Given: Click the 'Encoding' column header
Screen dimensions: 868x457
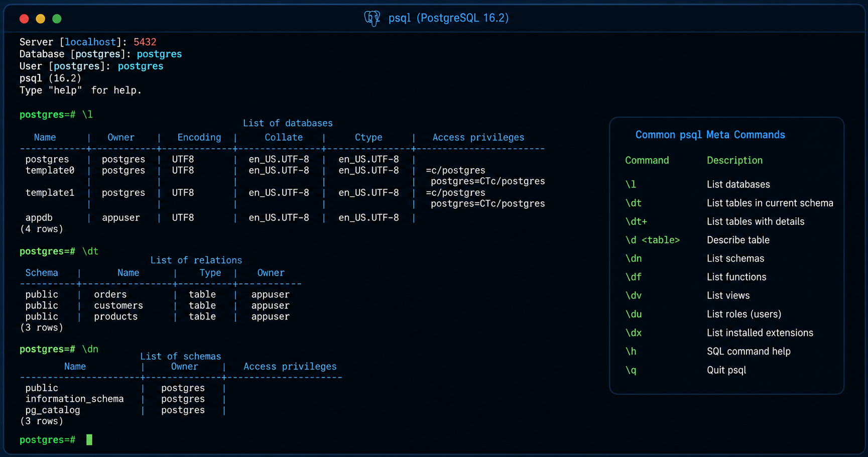Looking at the screenshot, I should (199, 138).
